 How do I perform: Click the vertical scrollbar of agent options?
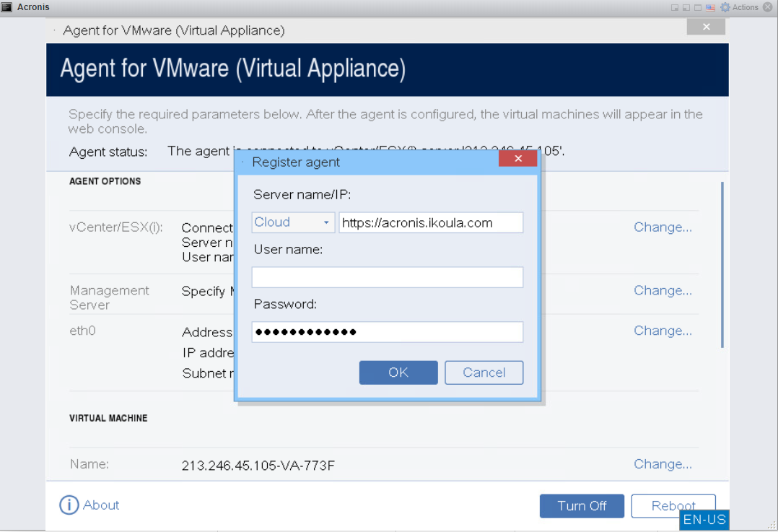tap(722, 265)
